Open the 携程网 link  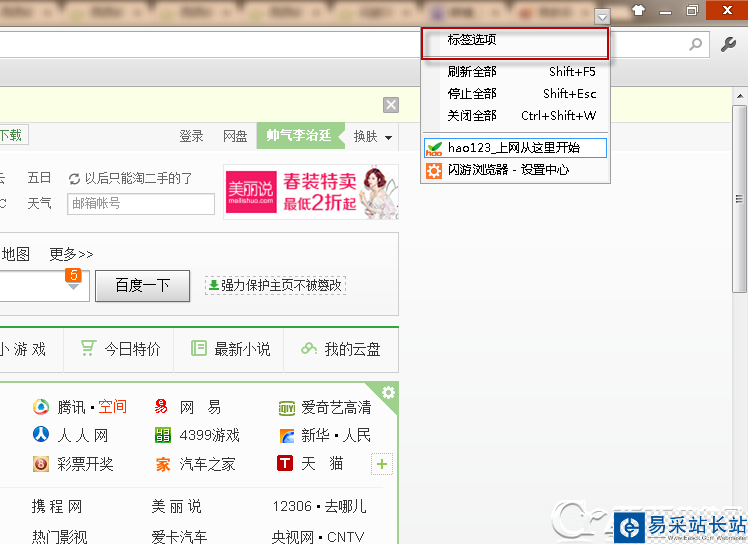click(x=56, y=506)
